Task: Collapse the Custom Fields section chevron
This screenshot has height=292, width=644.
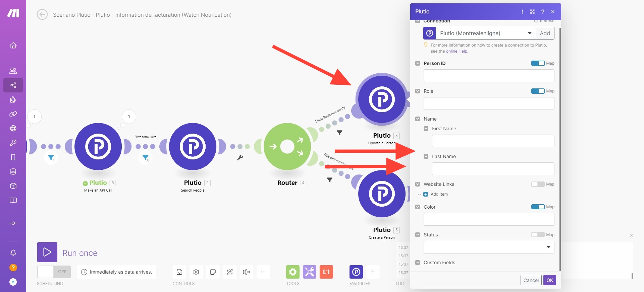Action: [418, 263]
